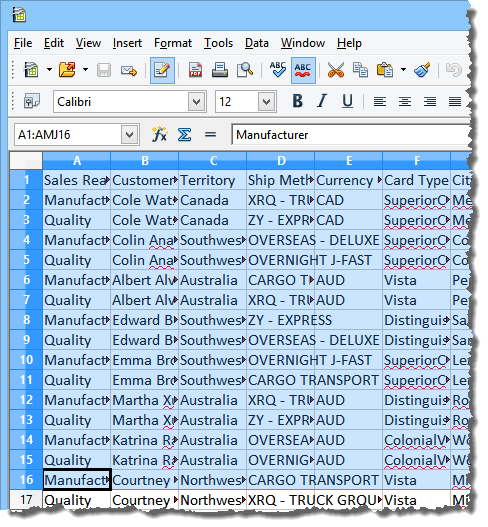Expand the Open recent files arrow
Viewport: 488px width, 527px height.
(x=85, y=70)
